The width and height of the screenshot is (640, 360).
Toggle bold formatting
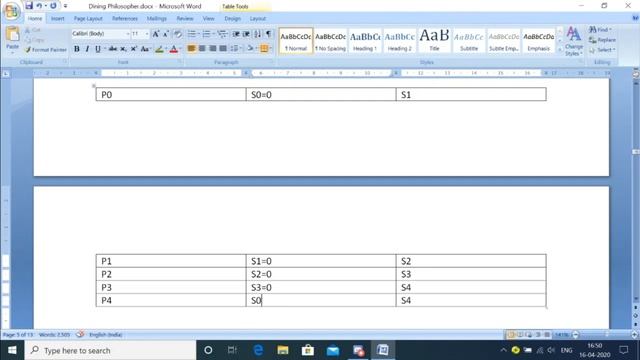(77, 49)
